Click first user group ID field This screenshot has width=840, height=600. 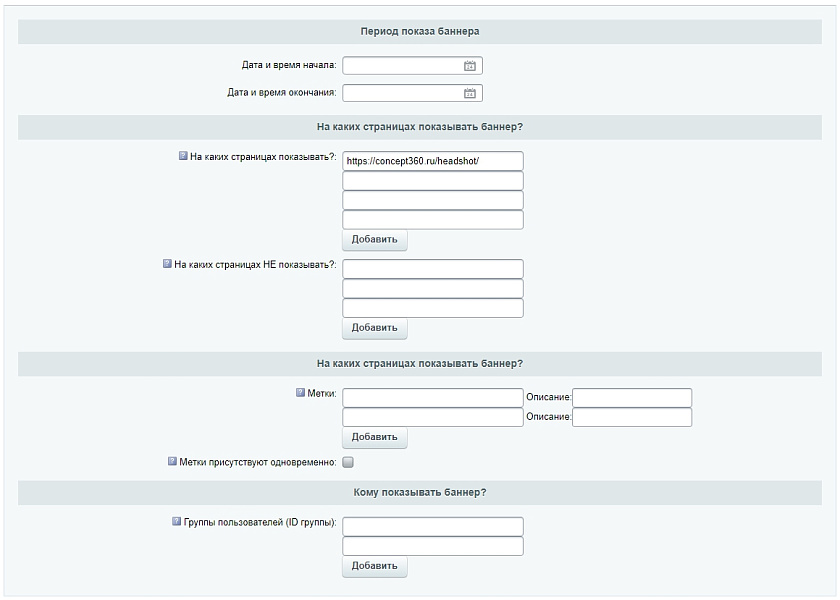[x=433, y=527]
